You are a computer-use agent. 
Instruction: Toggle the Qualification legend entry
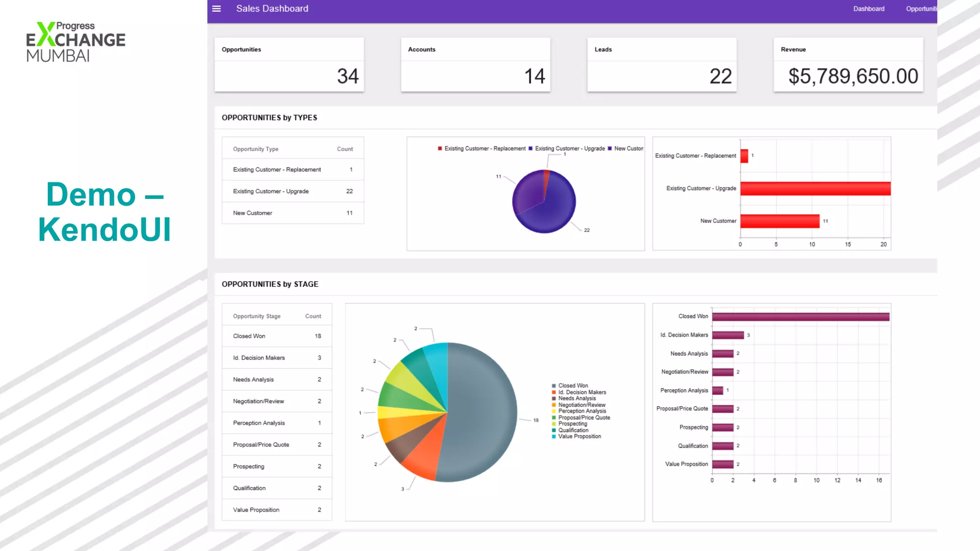click(x=573, y=430)
